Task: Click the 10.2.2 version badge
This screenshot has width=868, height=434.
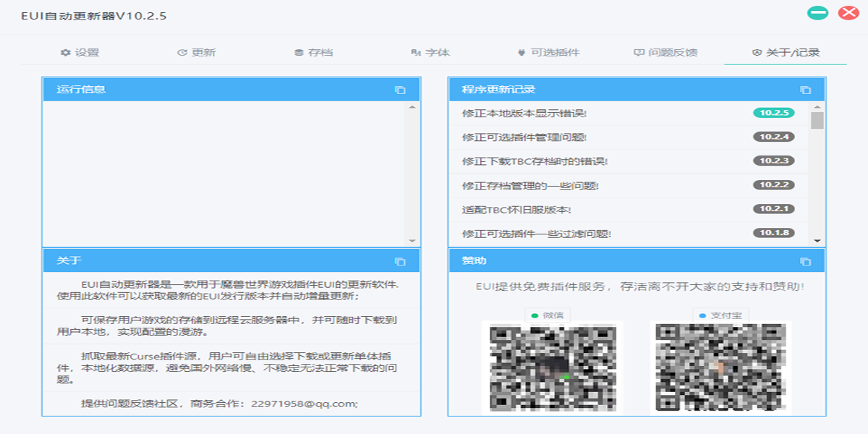Action: point(774,184)
